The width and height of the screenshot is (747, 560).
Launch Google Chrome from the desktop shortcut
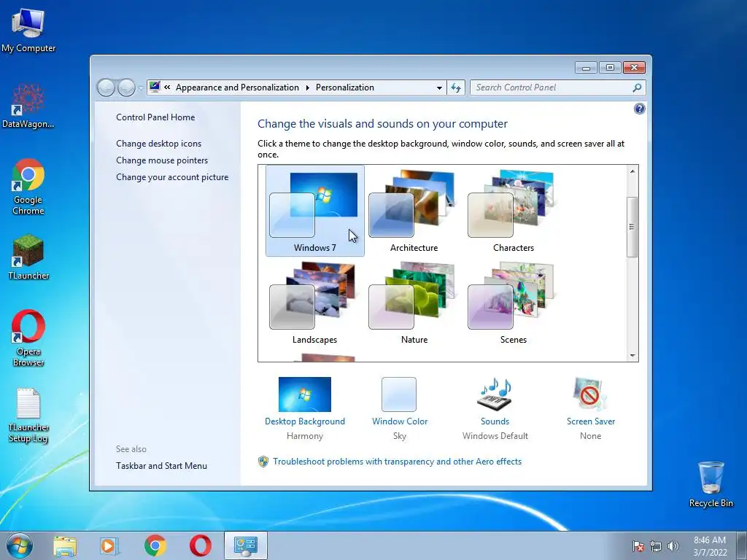point(28,186)
